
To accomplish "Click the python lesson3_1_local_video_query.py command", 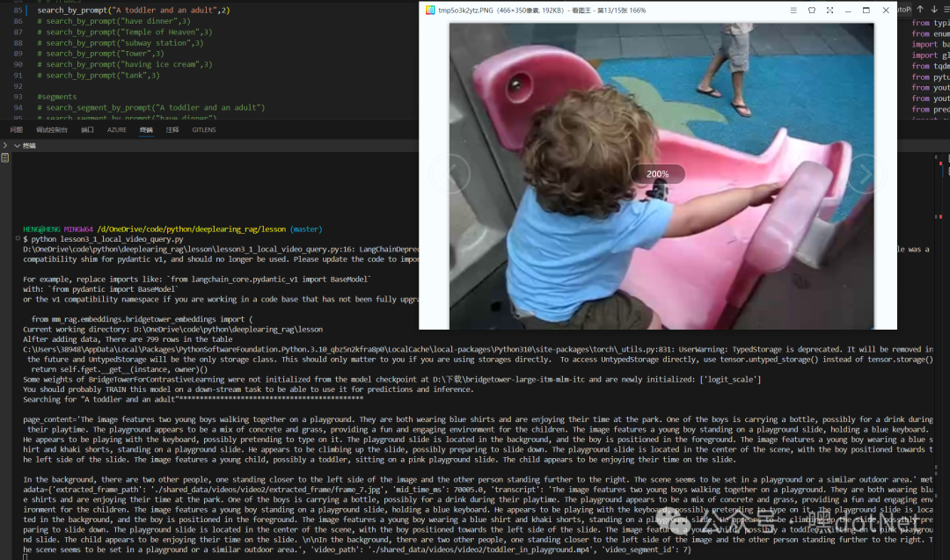I will pos(107,239).
